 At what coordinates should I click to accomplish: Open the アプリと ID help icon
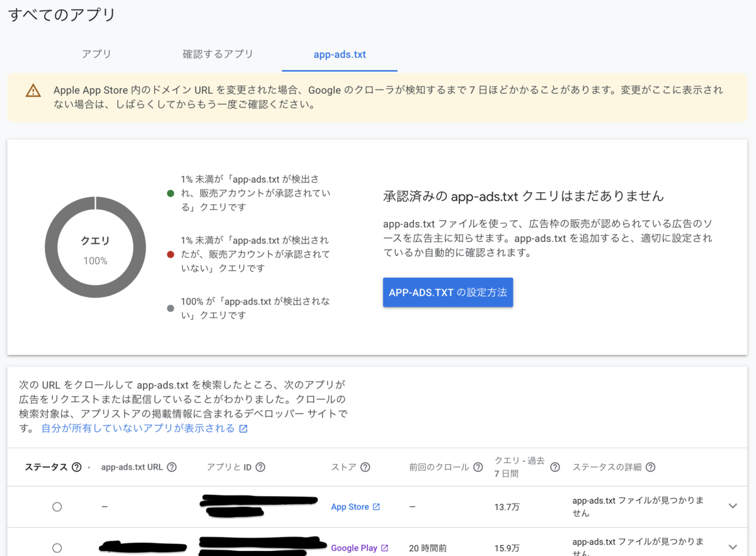[259, 466]
